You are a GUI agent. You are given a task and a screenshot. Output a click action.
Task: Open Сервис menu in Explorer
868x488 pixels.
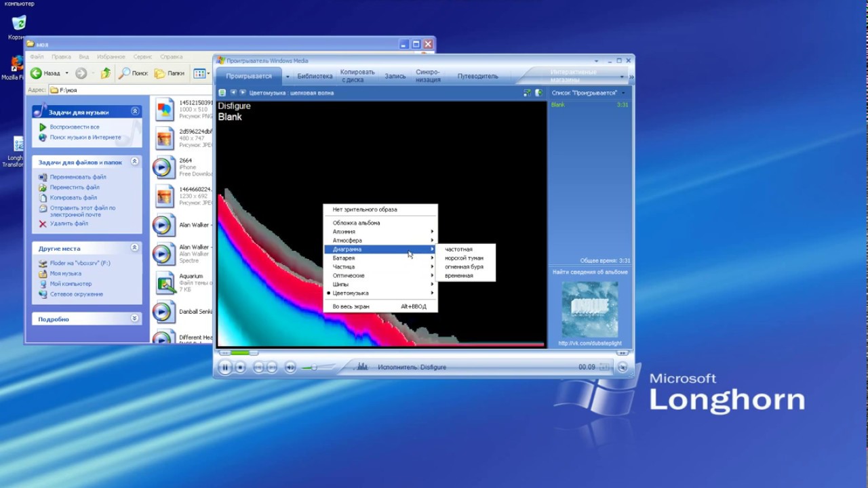click(142, 57)
